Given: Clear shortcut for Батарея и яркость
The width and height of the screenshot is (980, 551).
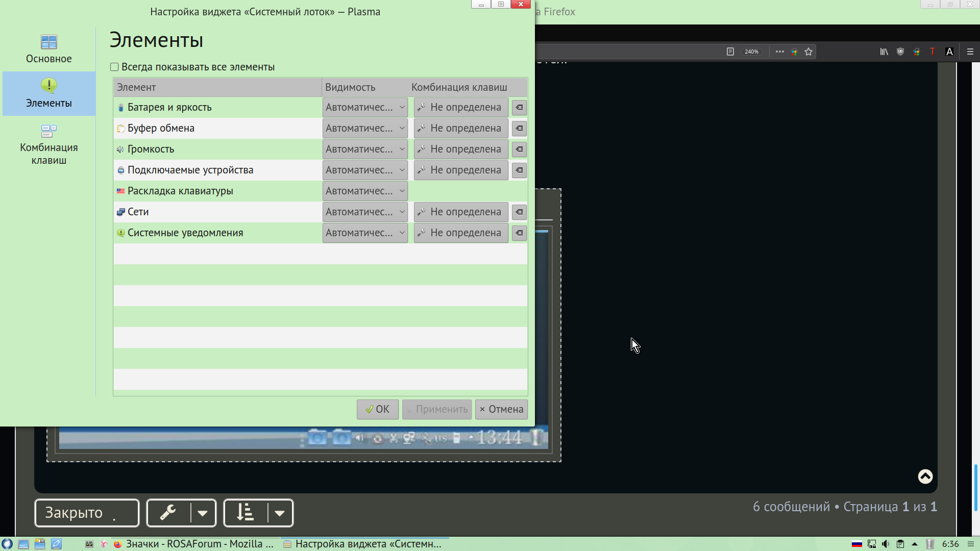Looking at the screenshot, I should (519, 108).
